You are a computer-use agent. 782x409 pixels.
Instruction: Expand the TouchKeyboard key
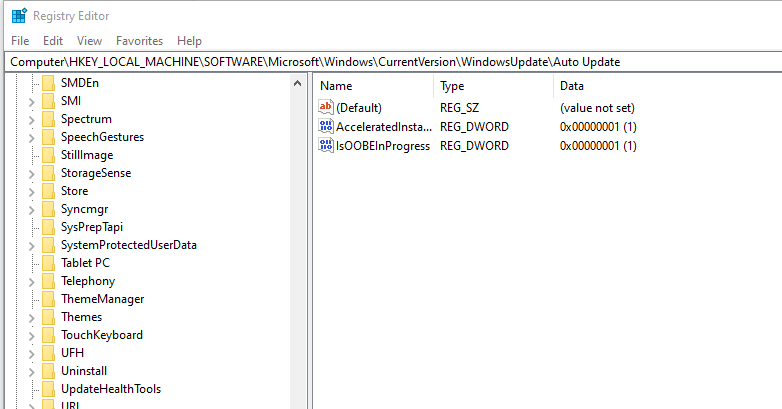point(31,336)
